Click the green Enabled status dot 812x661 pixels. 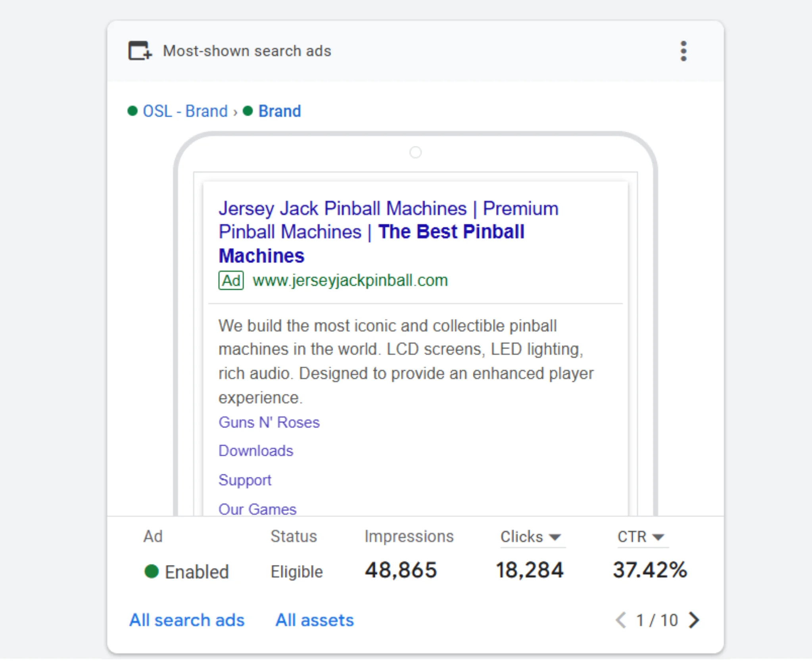(x=152, y=572)
